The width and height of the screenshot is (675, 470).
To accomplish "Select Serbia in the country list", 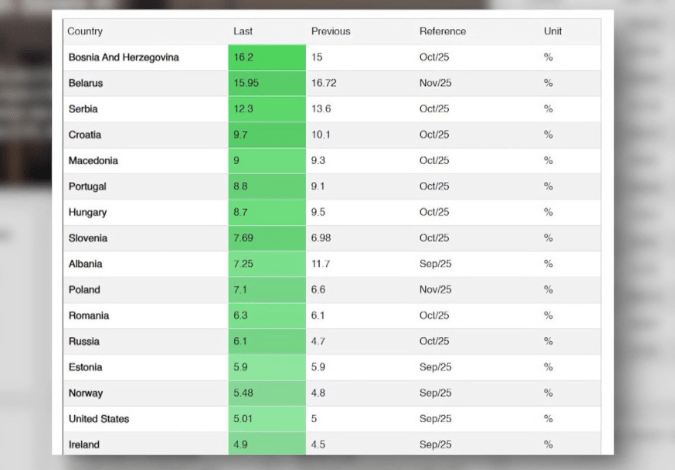I will pos(83,109).
